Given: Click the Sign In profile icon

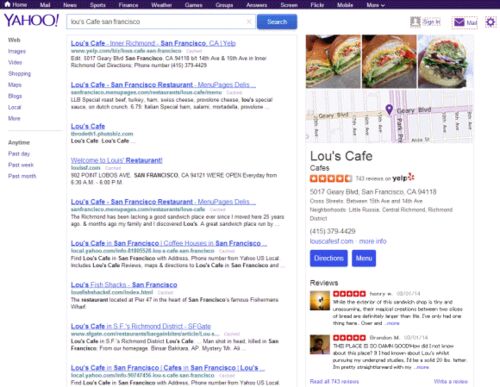Looking at the screenshot, I should [x=415, y=22].
